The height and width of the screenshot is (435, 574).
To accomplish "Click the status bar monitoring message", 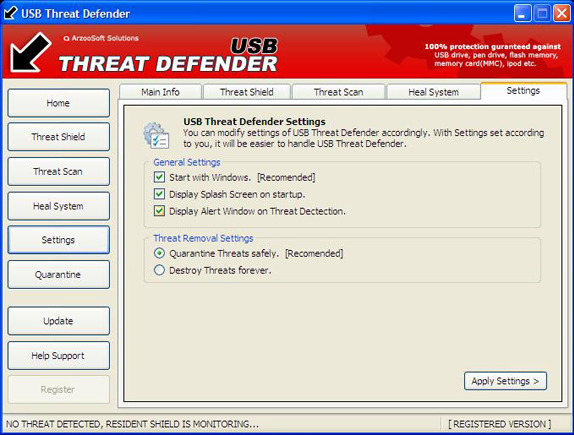I will 133,424.
